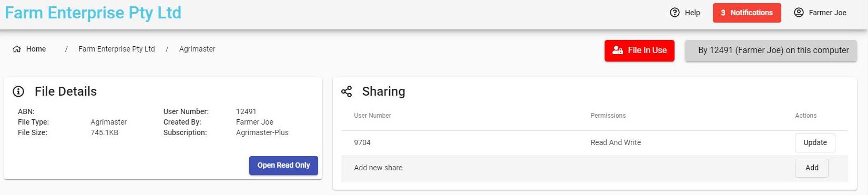Viewport: 868px width, 195px height.
Task: Click Update for user 9704 share
Action: [x=815, y=142]
